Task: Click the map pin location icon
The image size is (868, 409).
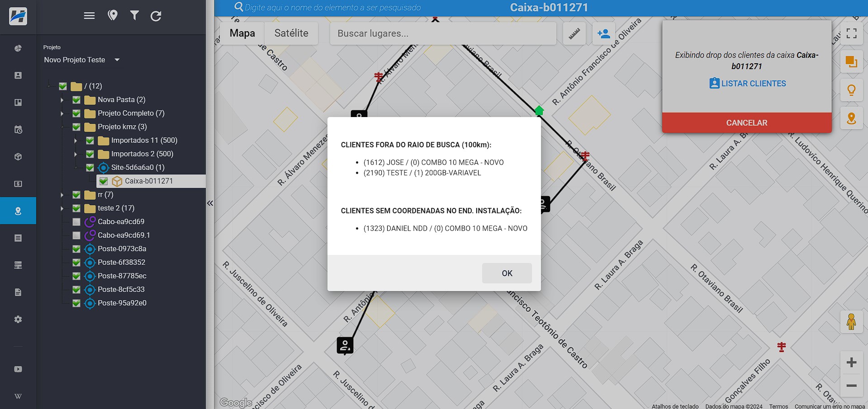Action: [x=113, y=15]
